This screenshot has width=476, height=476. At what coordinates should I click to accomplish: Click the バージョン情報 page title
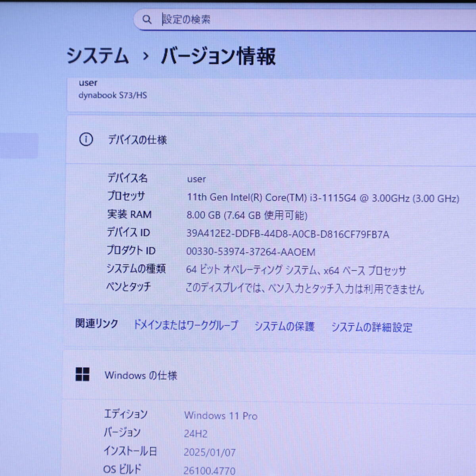(218, 56)
